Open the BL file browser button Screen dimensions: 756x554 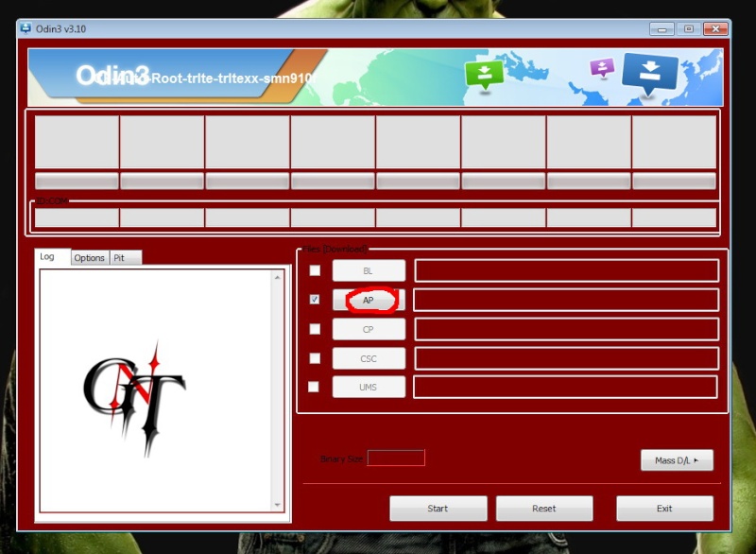[369, 270]
